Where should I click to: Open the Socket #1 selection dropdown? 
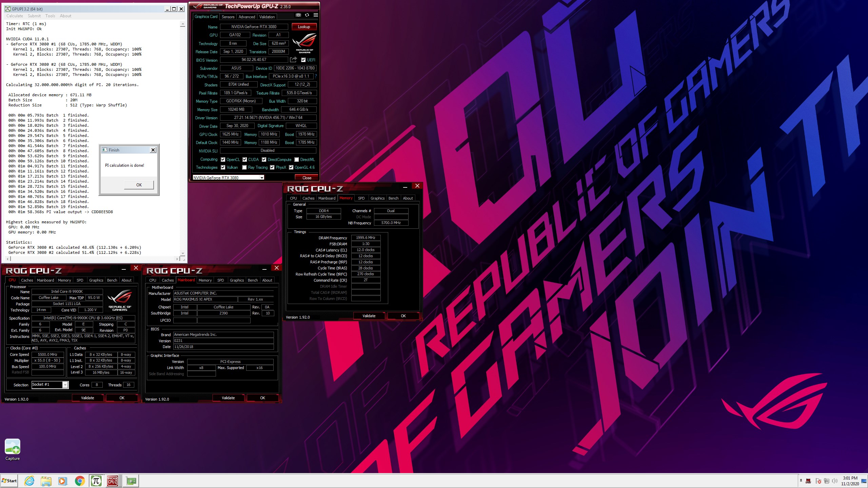tap(65, 385)
